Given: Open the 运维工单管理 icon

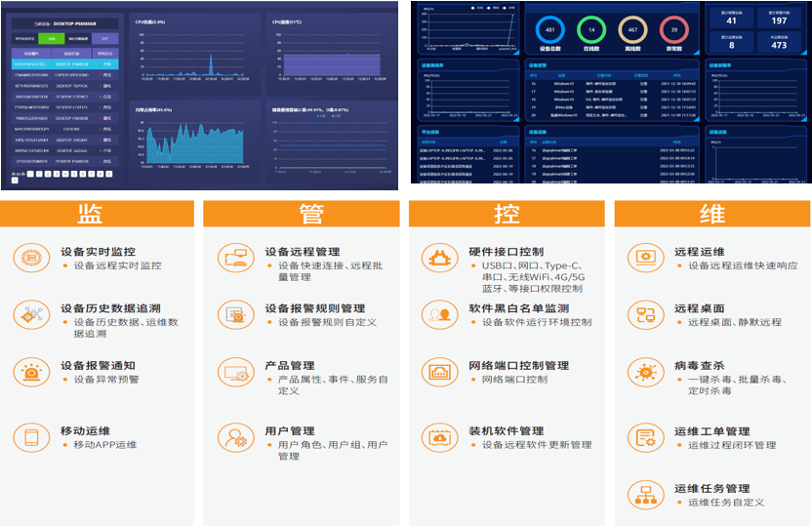Looking at the screenshot, I should [x=644, y=437].
